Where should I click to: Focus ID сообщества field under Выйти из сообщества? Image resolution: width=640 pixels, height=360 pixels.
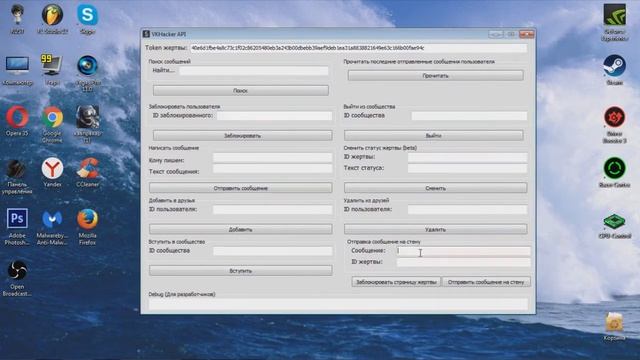click(469, 116)
